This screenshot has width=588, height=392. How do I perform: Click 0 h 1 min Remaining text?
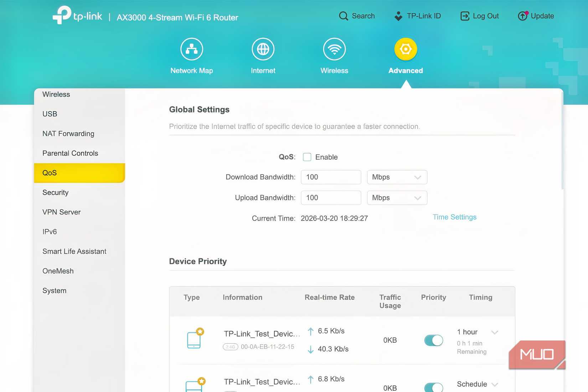[471, 347]
